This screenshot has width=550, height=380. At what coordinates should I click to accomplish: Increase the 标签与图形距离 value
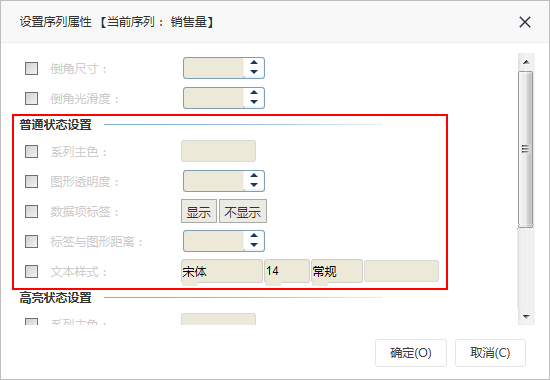pyautogui.click(x=254, y=236)
